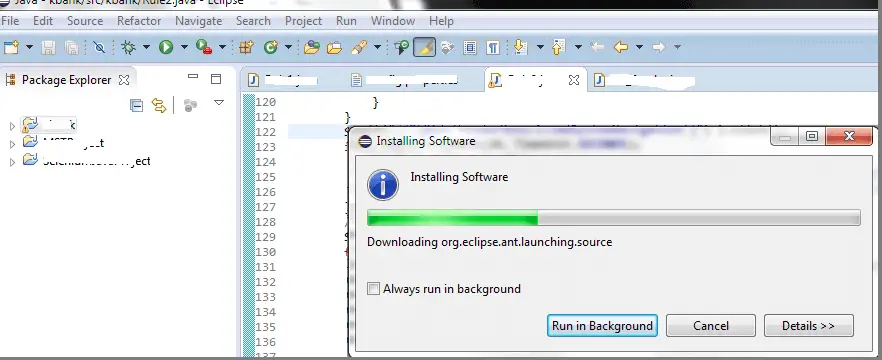Click the green Run button icon
Viewport: 882px width, 360px height.
[x=166, y=47]
